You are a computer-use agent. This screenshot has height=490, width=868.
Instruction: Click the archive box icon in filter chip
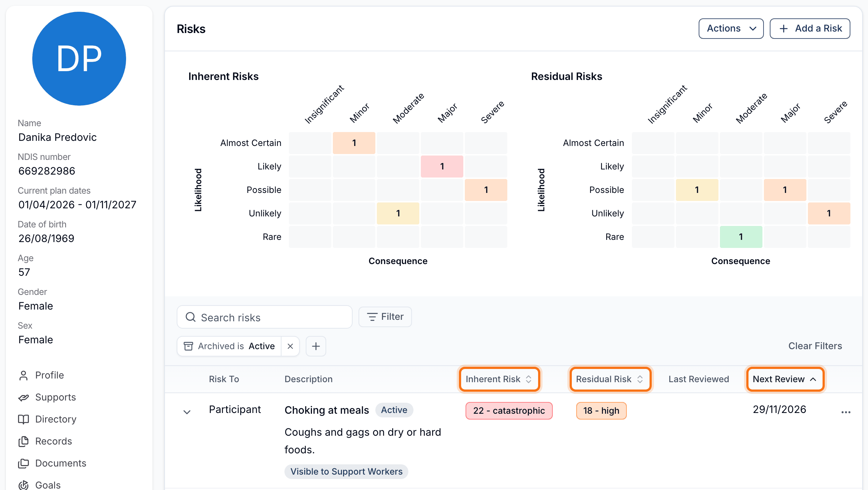(188, 346)
